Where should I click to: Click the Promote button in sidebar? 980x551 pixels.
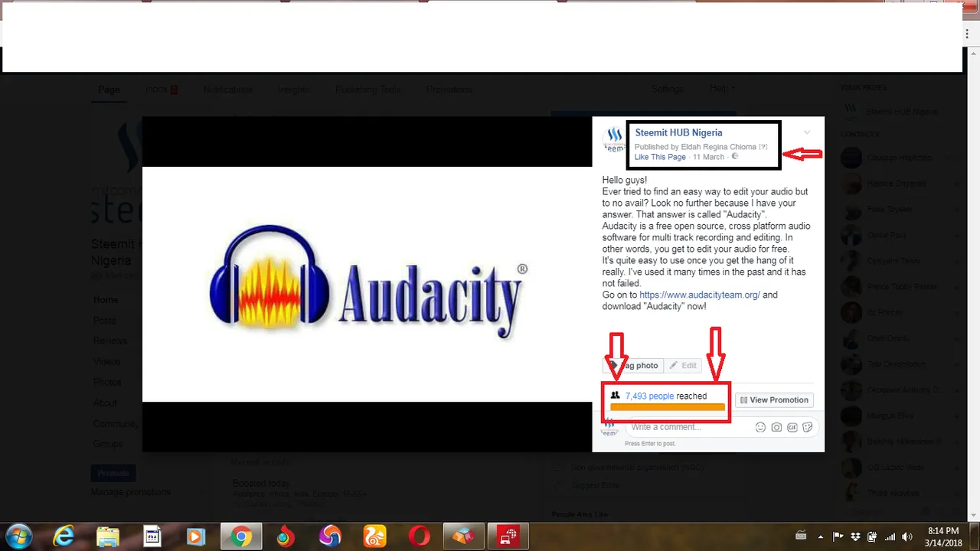click(113, 473)
